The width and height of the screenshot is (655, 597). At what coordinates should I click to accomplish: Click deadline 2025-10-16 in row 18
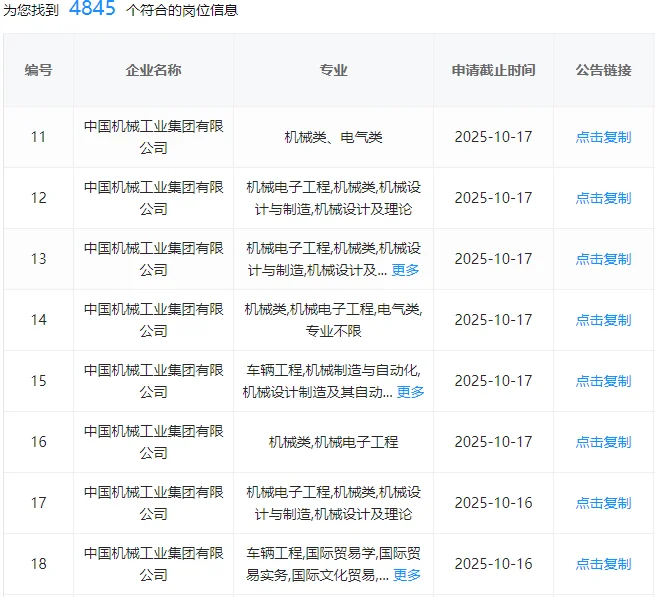[x=493, y=564]
